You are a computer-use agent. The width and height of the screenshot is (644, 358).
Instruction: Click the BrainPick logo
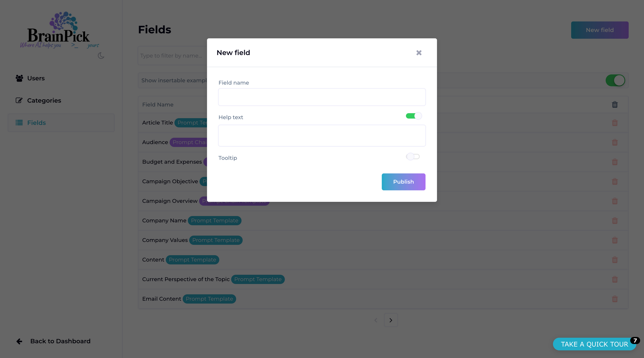click(59, 30)
